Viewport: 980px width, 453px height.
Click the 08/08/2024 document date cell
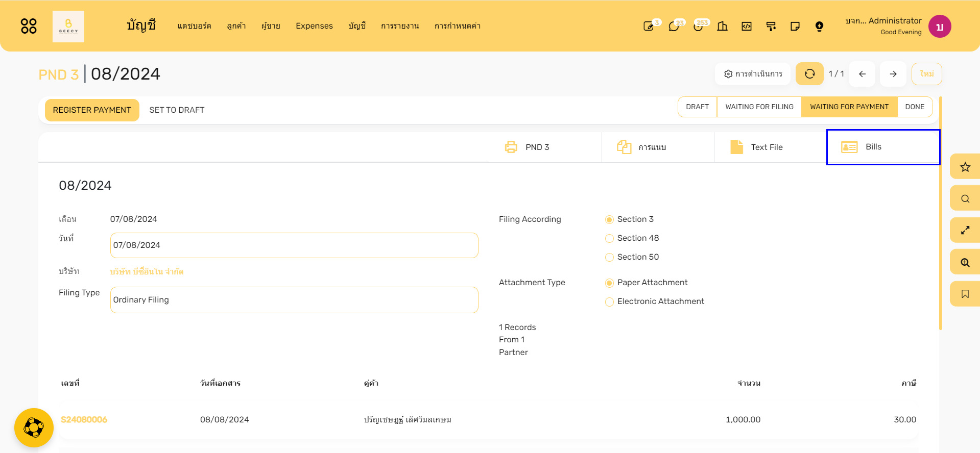[x=225, y=420]
